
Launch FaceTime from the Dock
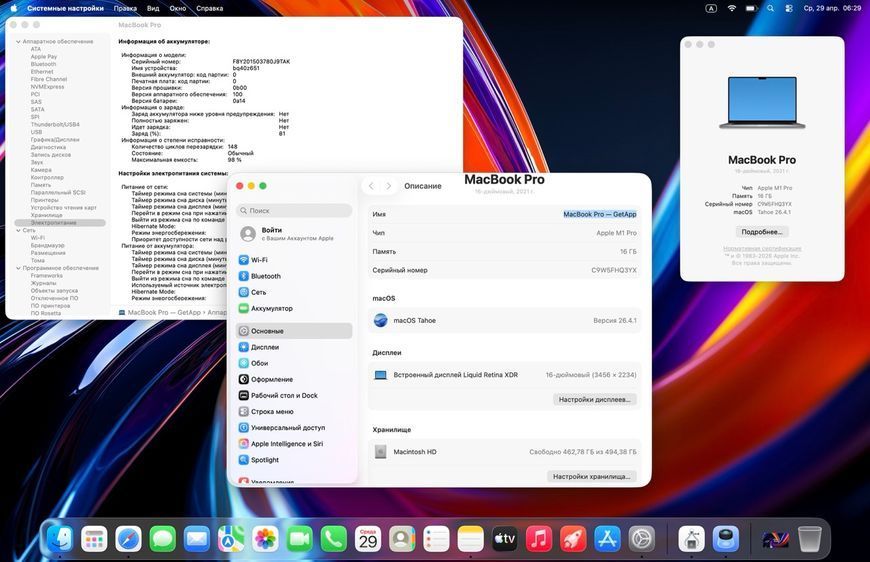300,538
